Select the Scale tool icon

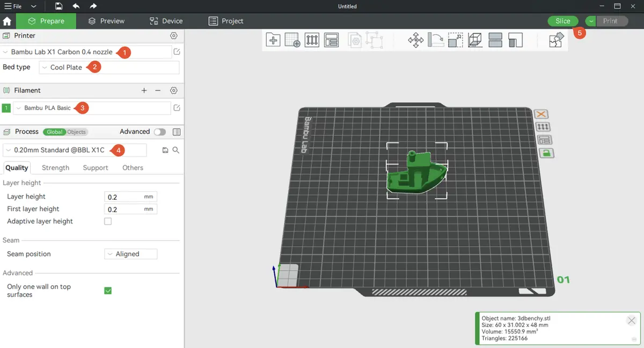(455, 40)
